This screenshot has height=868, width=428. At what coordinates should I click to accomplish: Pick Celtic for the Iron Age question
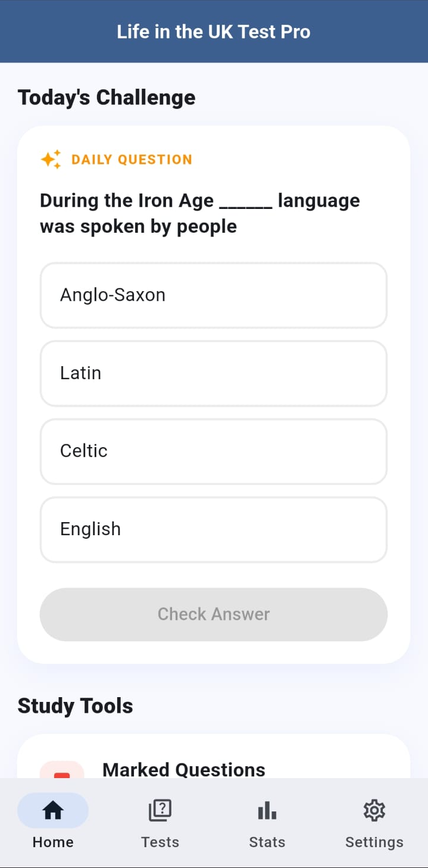[x=214, y=451]
